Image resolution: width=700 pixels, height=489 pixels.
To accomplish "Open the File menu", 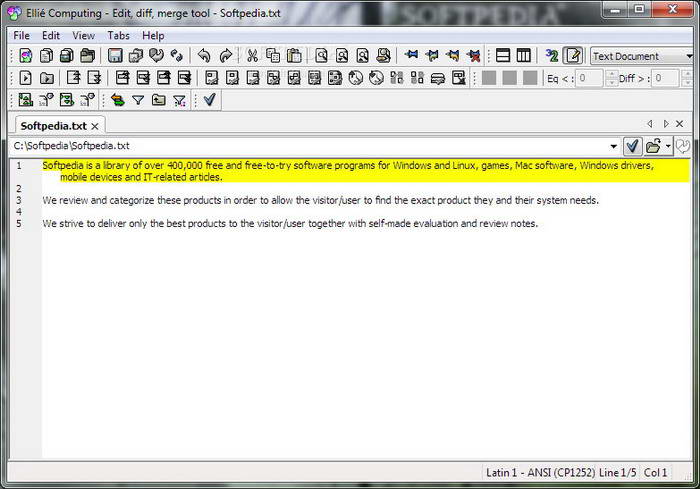I will 21,36.
